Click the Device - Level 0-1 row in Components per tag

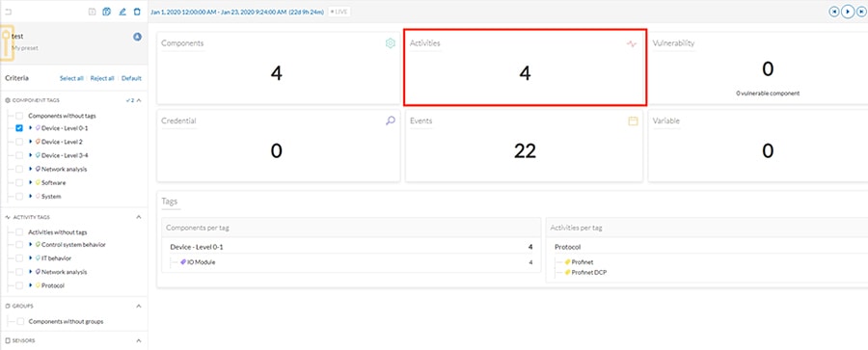[x=351, y=247]
